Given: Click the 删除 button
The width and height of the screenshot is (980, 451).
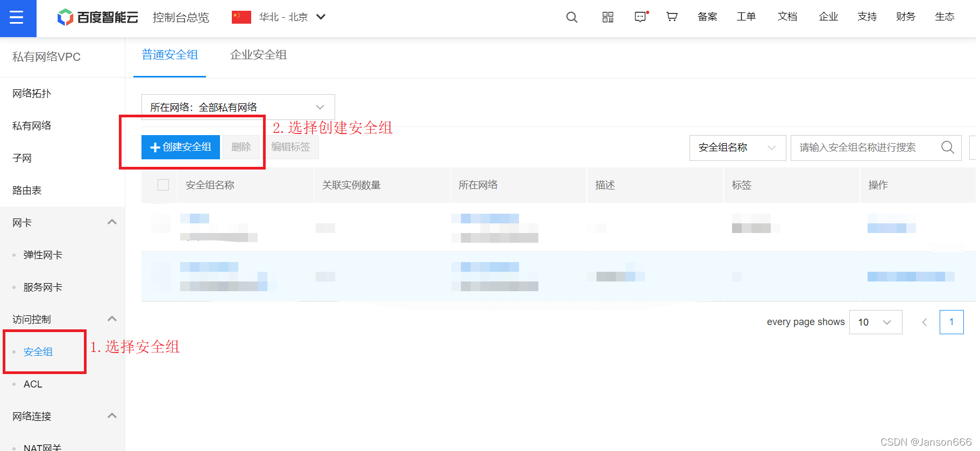Looking at the screenshot, I should tap(241, 147).
